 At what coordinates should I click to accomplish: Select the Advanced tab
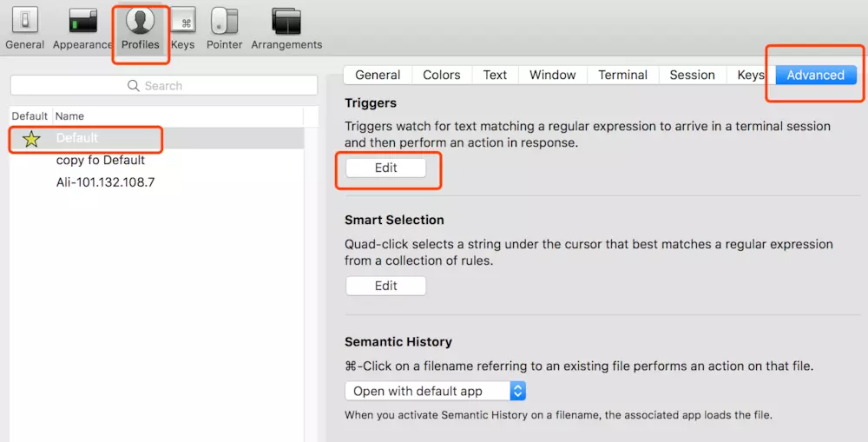(x=815, y=75)
